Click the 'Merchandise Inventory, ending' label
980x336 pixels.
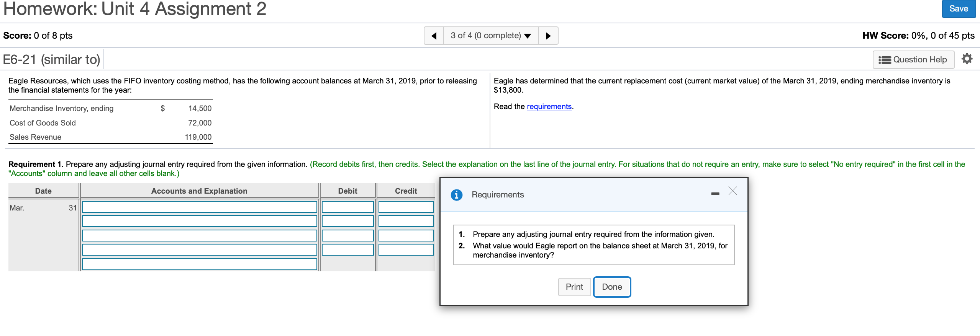coord(62,108)
